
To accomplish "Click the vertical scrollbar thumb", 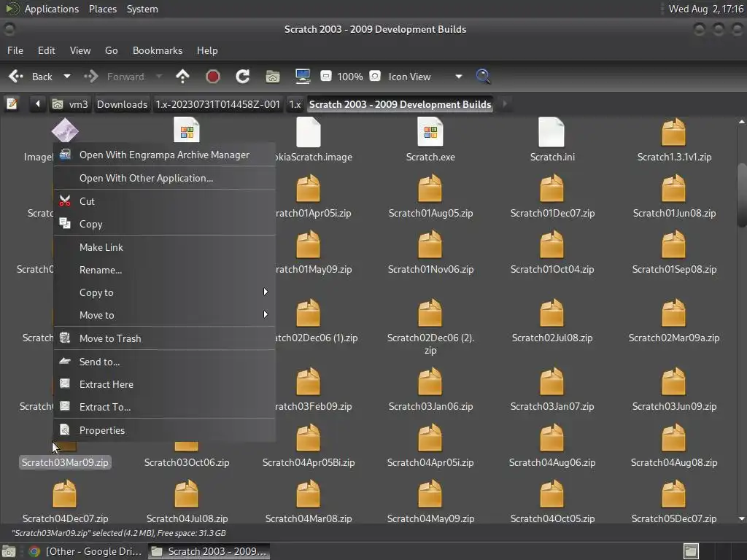I will 741,195.
